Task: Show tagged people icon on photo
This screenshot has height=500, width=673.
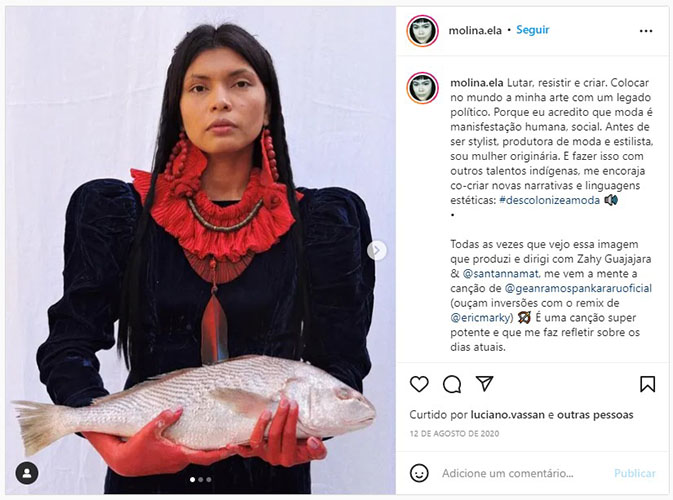Action: coord(27,473)
